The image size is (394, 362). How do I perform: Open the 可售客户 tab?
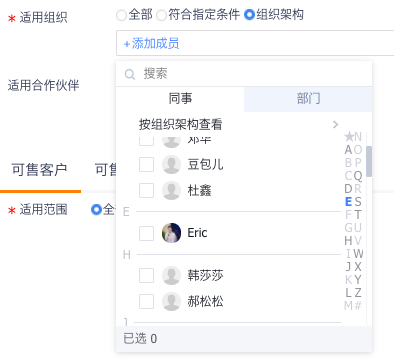tap(39, 170)
